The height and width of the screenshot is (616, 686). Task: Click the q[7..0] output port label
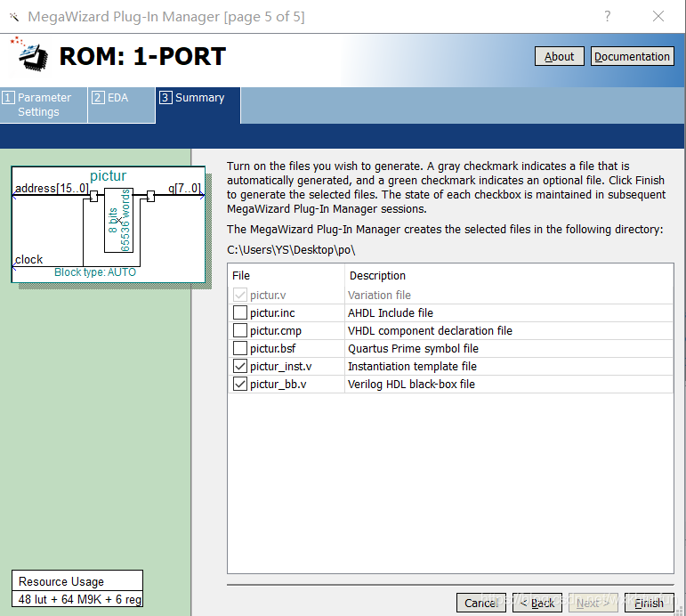pos(185,188)
